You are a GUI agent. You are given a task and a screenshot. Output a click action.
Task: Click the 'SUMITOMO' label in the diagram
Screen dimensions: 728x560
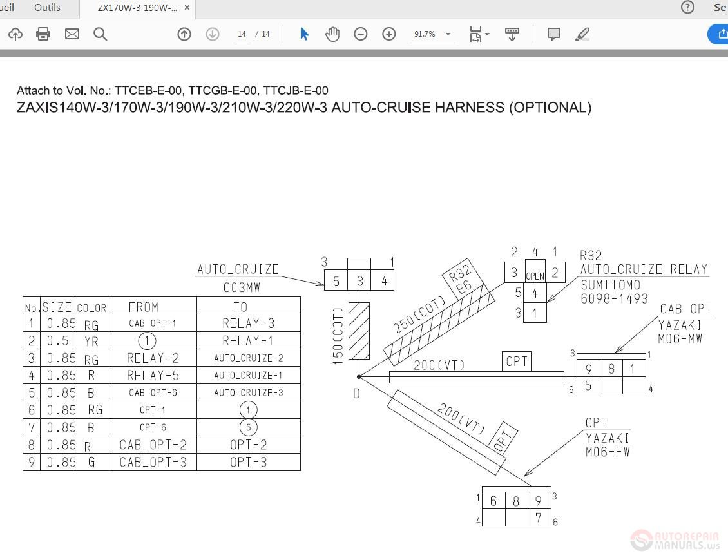[611, 285]
